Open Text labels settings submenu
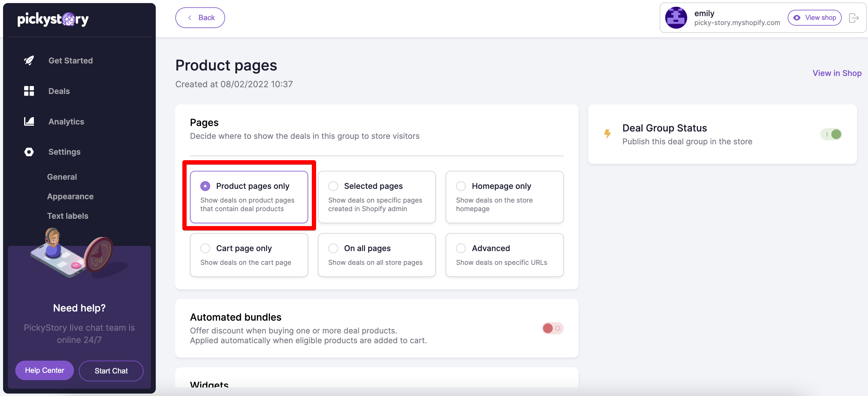 coord(67,216)
